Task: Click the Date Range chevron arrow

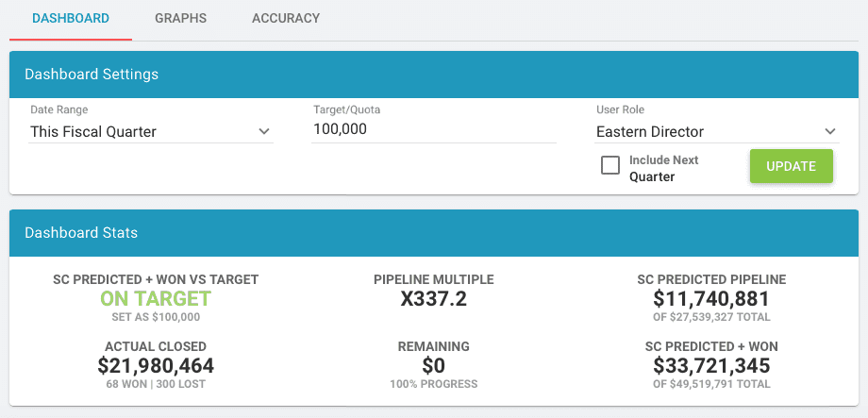Action: point(264,131)
